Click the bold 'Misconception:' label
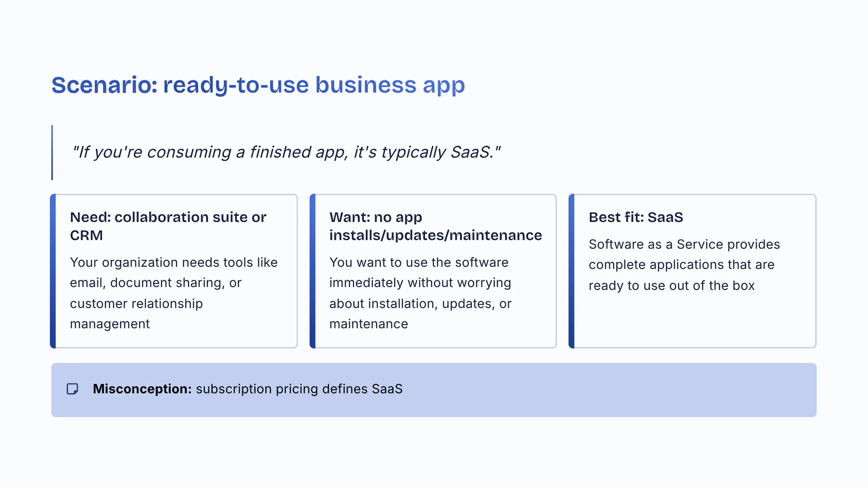 tap(142, 389)
